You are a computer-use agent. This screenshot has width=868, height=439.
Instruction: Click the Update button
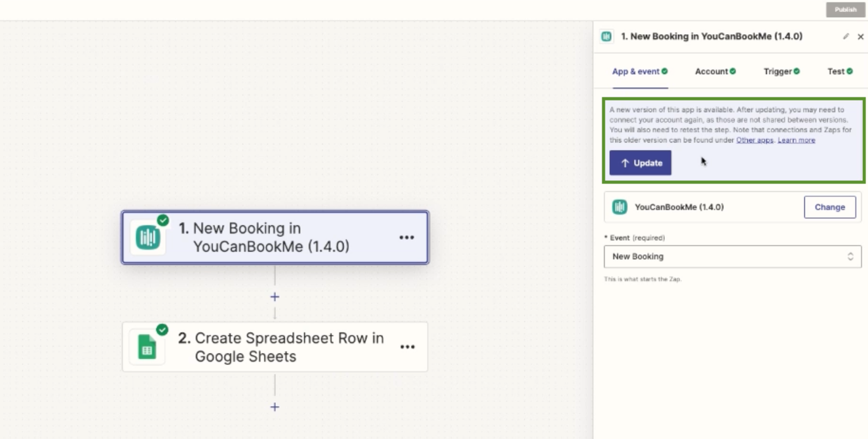click(x=640, y=163)
